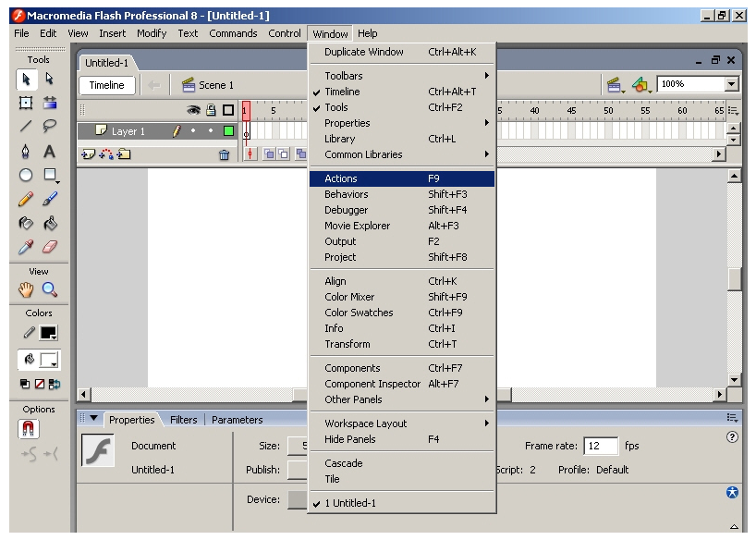Image resolution: width=756 pixels, height=540 pixels.
Task: Open the fill color swatch
Action: coord(49,360)
